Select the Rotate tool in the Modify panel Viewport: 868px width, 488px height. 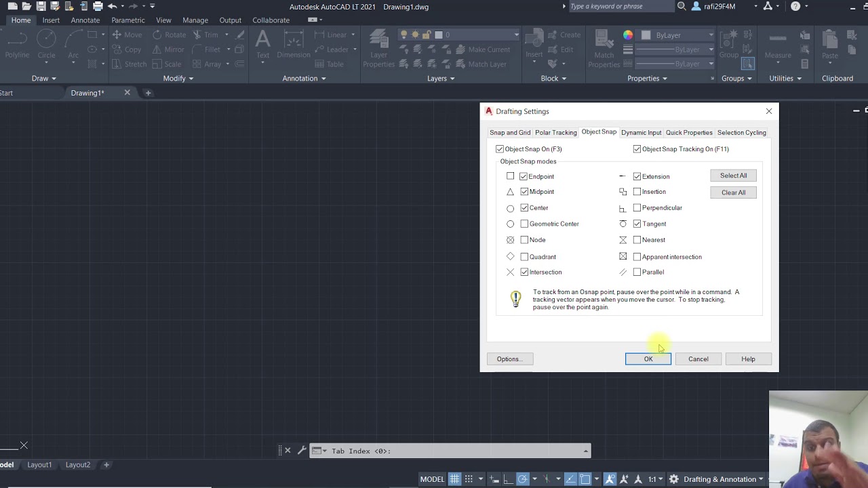(x=169, y=35)
